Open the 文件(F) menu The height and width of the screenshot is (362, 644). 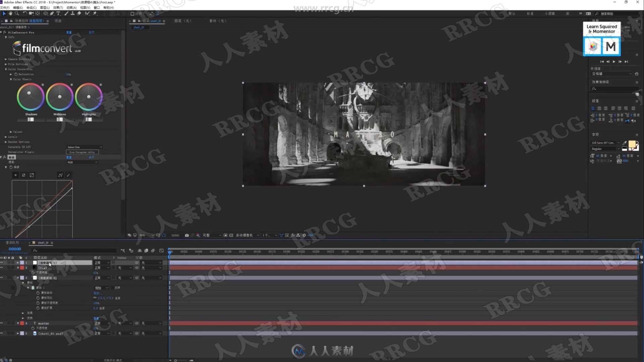[5, 7]
